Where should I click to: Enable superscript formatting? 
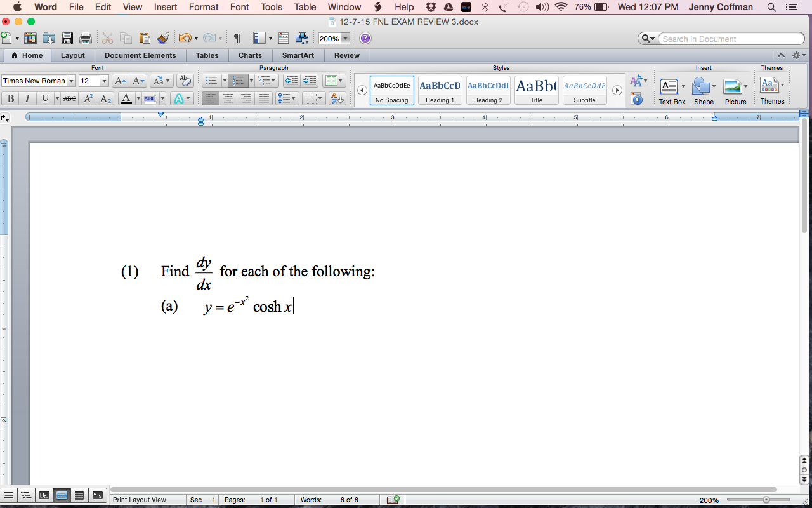click(x=88, y=98)
